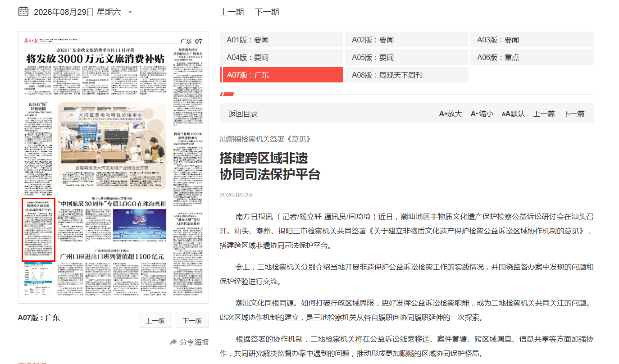619x364 pixels.
Task: Go to the previous article 上一篇
Action: 544,114
